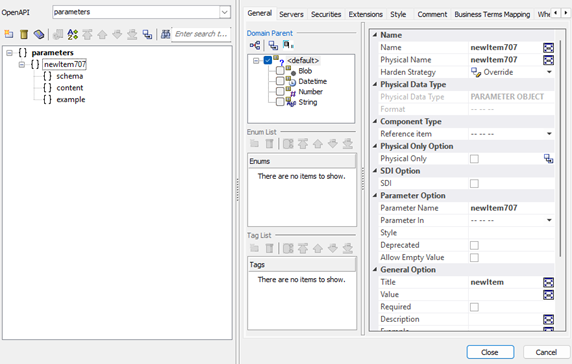Open the editor icon on the Physical Name row
Viewport: 572px width, 364px height.
click(x=548, y=60)
